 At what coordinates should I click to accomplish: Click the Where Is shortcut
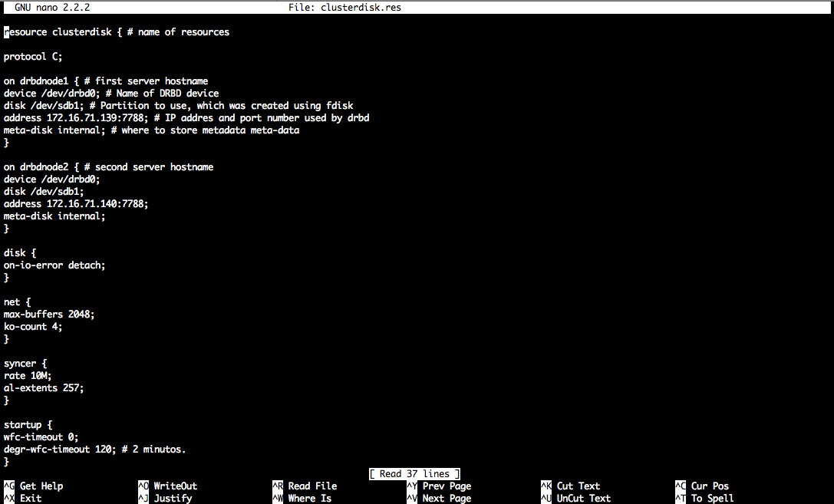tap(302, 498)
